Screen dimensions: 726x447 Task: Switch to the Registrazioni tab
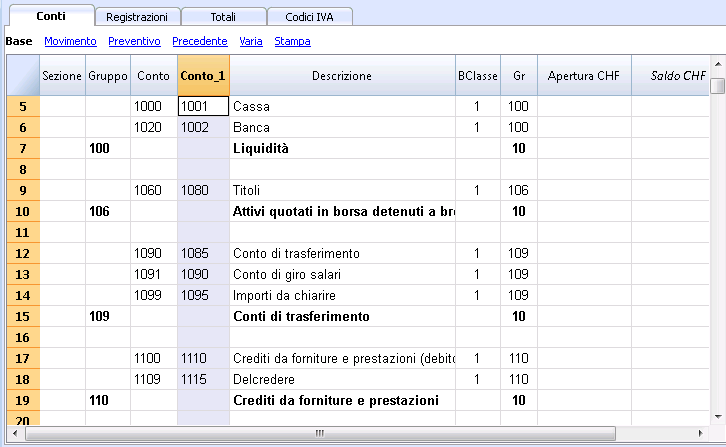pos(137,17)
